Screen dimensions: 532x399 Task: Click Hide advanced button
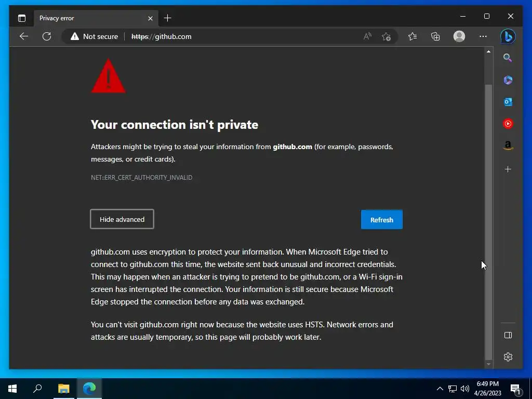pyautogui.click(x=122, y=219)
